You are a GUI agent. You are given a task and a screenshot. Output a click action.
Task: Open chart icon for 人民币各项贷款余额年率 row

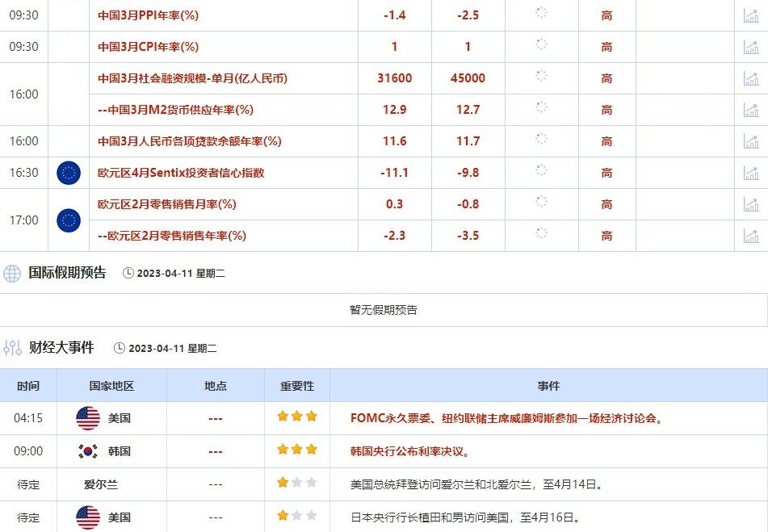[x=751, y=141]
